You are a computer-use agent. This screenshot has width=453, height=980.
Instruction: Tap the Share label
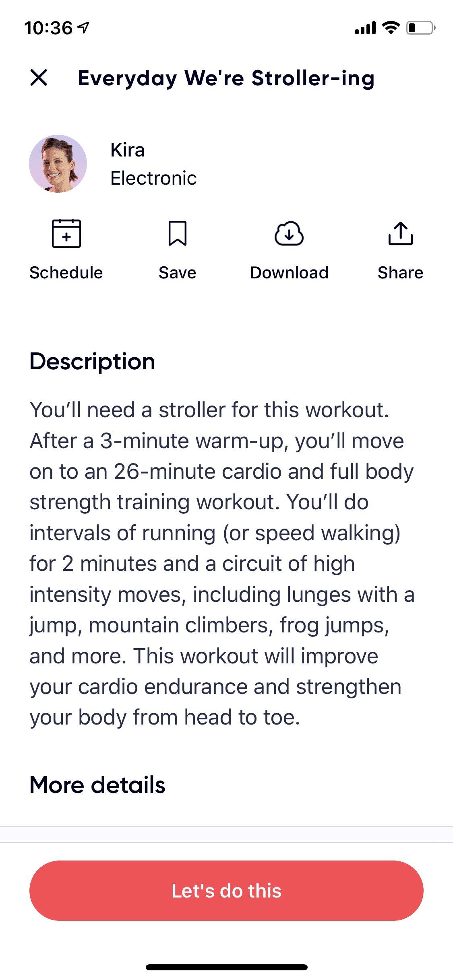point(401,273)
